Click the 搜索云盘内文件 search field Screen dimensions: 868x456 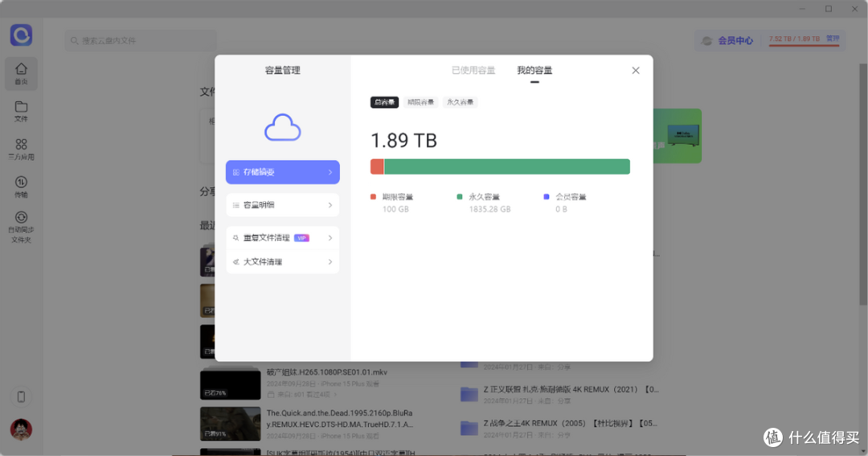[141, 40]
